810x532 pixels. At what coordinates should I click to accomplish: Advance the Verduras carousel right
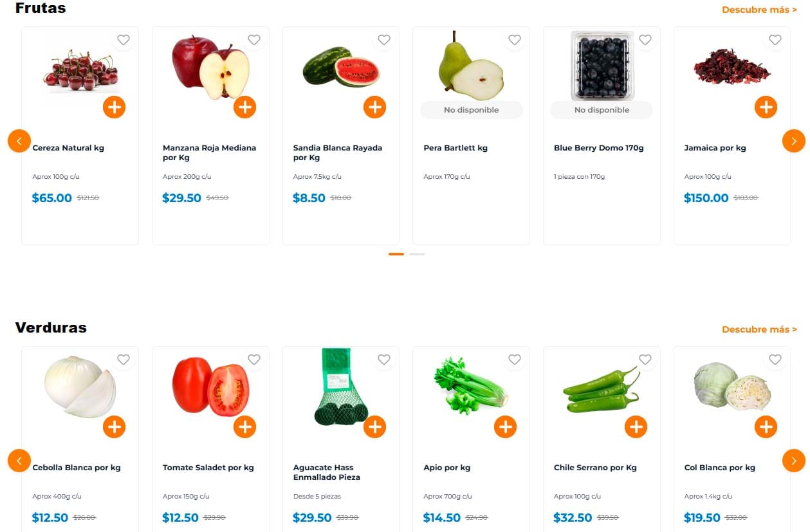(793, 461)
